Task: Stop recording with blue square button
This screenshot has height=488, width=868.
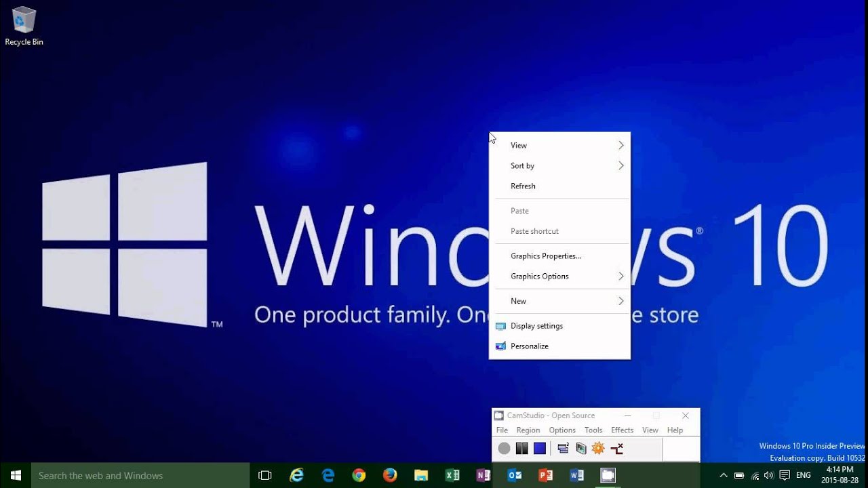Action: pos(540,448)
